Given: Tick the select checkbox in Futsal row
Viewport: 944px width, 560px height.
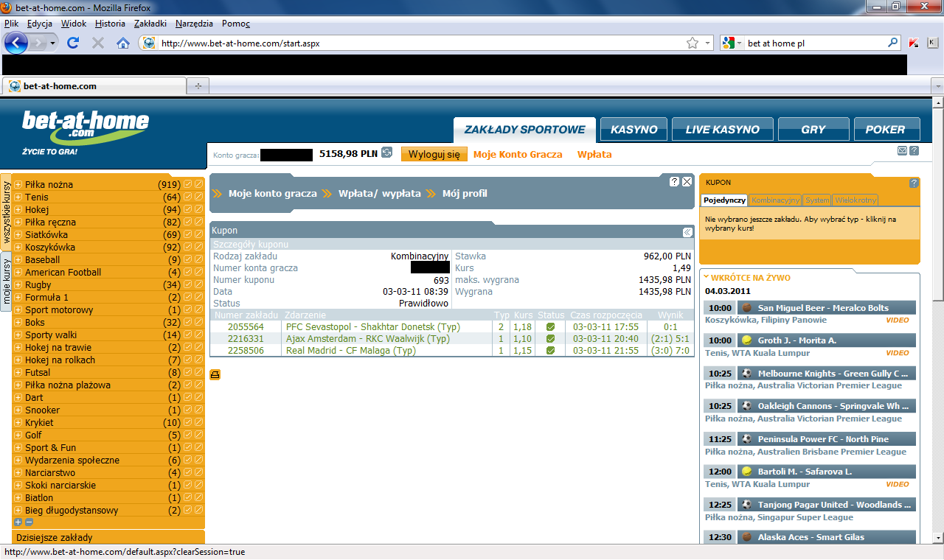Looking at the screenshot, I should [x=188, y=372].
